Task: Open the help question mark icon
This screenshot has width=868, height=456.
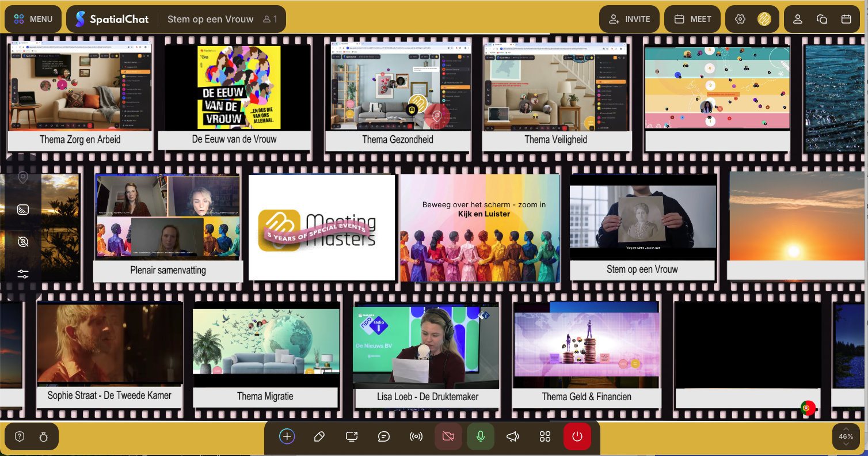Action: pos(20,436)
